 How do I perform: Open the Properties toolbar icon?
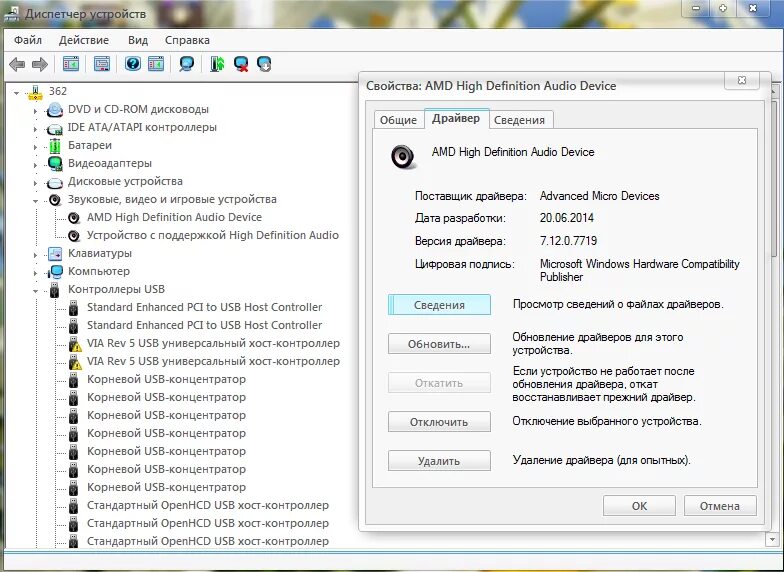102,64
